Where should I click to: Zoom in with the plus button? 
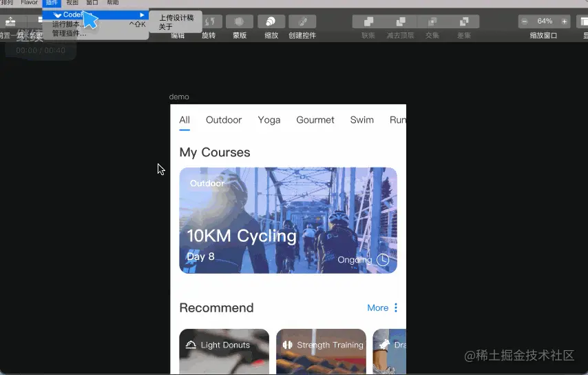565,21
